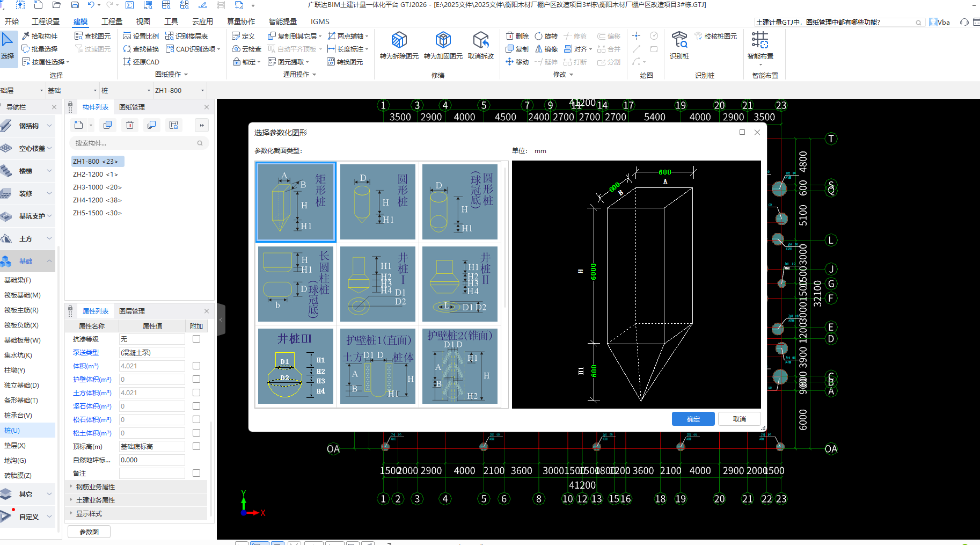
Task: Click the 设置比例 tool
Action: (x=141, y=36)
